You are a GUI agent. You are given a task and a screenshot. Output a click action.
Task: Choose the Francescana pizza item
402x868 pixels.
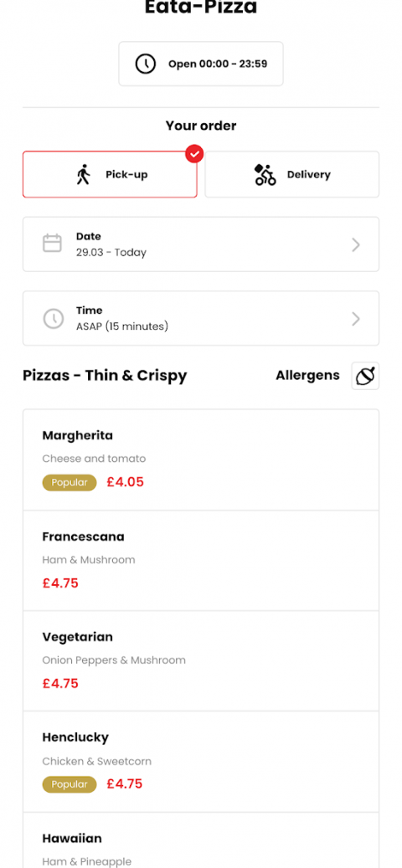pos(201,560)
